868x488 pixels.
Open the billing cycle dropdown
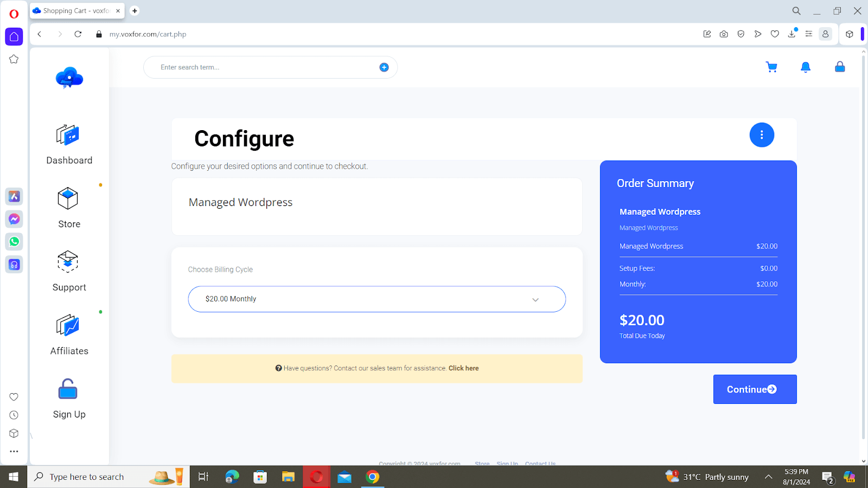point(376,299)
